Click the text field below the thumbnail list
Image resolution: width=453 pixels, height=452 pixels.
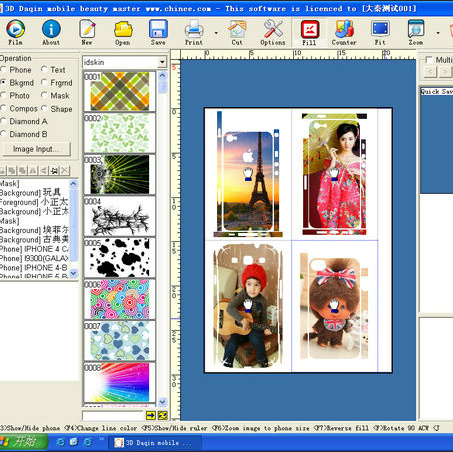point(113,415)
